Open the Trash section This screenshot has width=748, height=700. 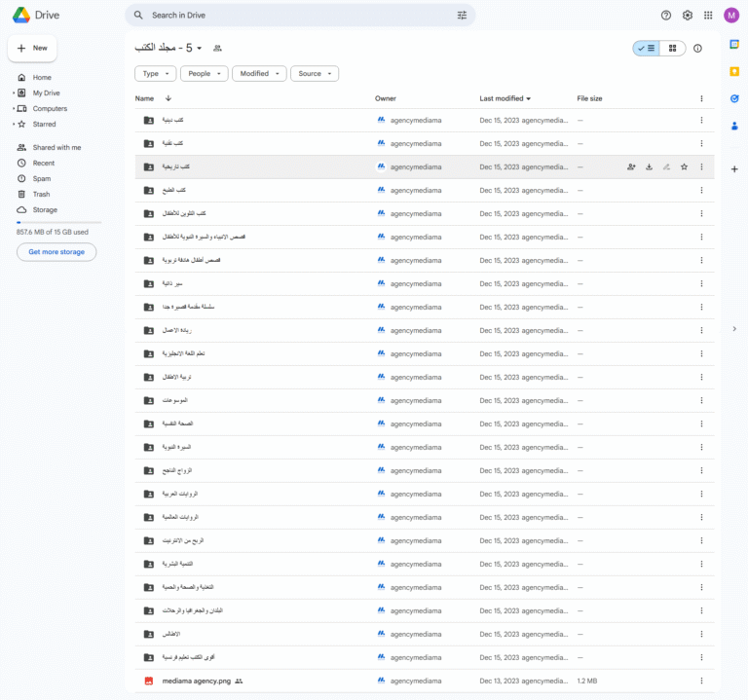41,194
